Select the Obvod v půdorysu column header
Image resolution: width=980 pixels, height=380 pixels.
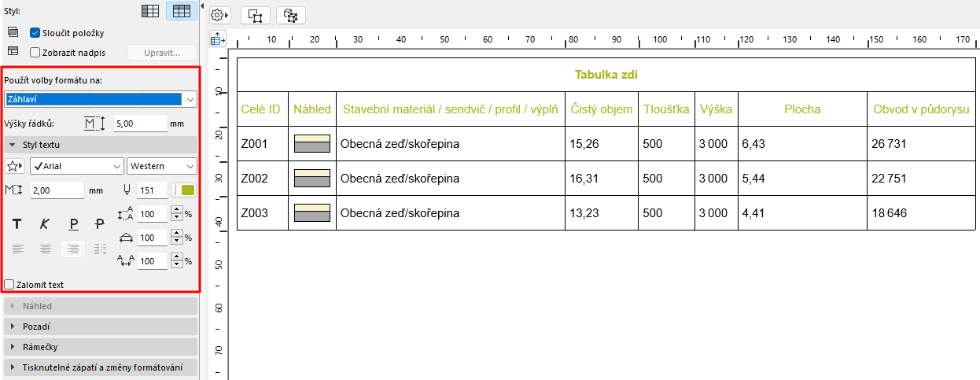point(921,109)
